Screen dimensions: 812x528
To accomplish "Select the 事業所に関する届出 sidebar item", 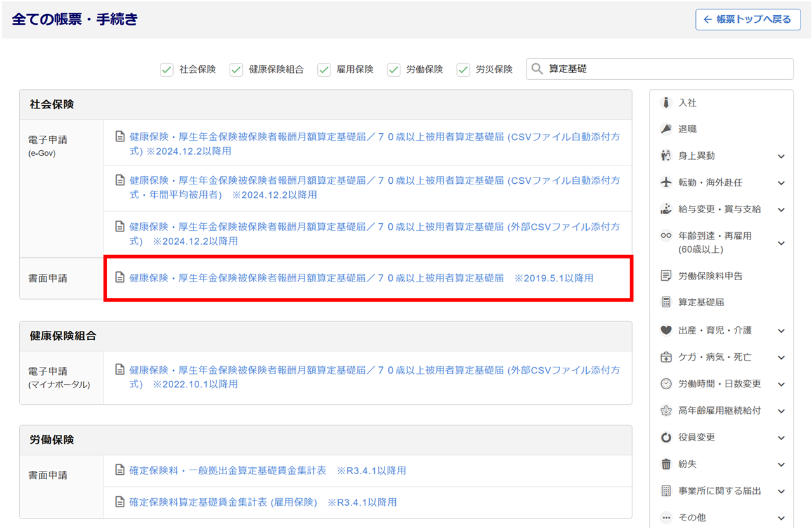I will (x=719, y=491).
